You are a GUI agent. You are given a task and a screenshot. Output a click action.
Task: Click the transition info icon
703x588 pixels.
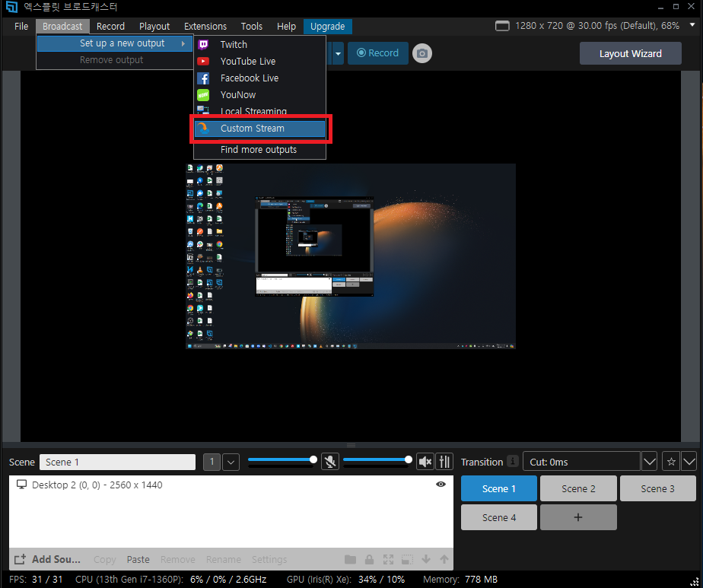[x=513, y=462]
